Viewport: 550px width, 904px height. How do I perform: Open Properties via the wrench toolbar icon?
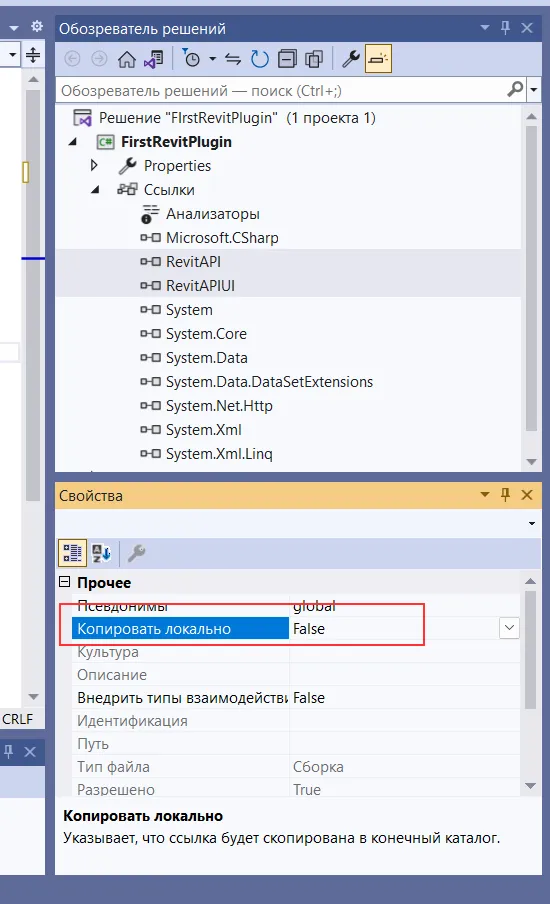351,59
